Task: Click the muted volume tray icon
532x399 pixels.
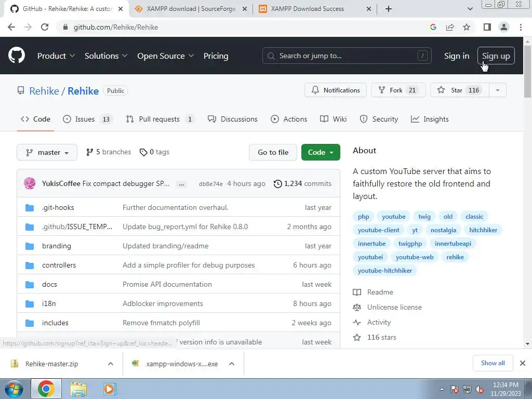Action: point(480,389)
